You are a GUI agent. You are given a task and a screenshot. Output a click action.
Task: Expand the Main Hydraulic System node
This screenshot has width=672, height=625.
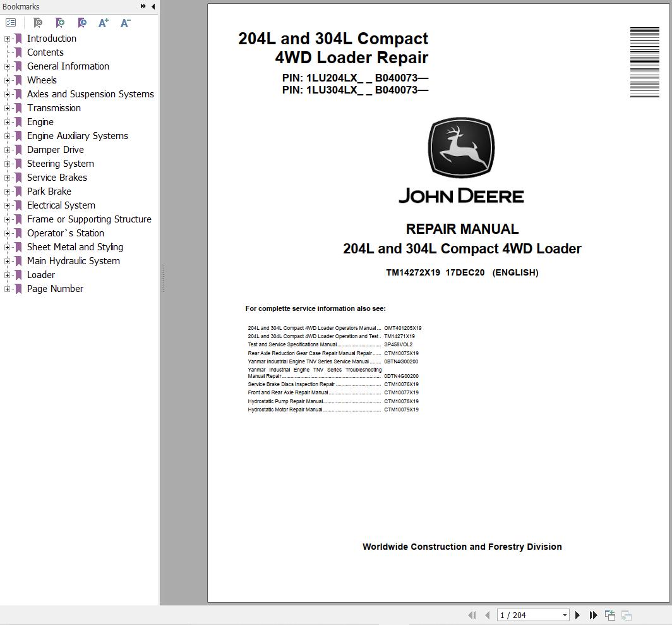(x=7, y=261)
